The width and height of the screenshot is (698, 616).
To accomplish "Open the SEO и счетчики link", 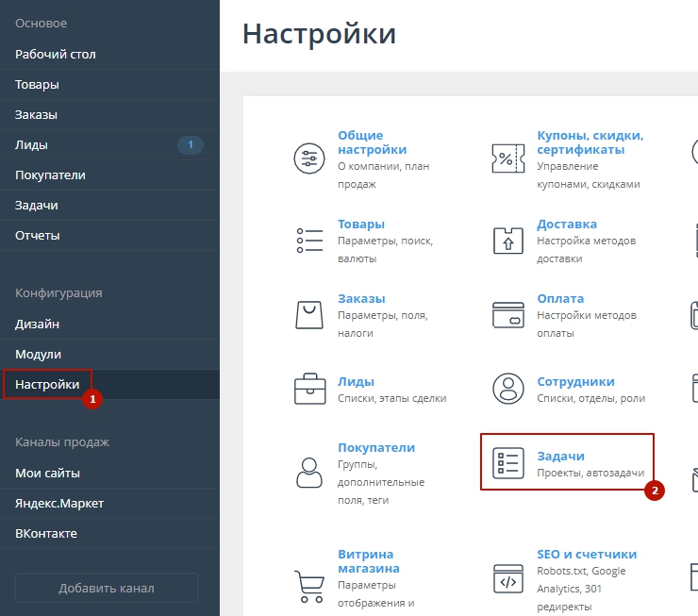I will pos(586,554).
